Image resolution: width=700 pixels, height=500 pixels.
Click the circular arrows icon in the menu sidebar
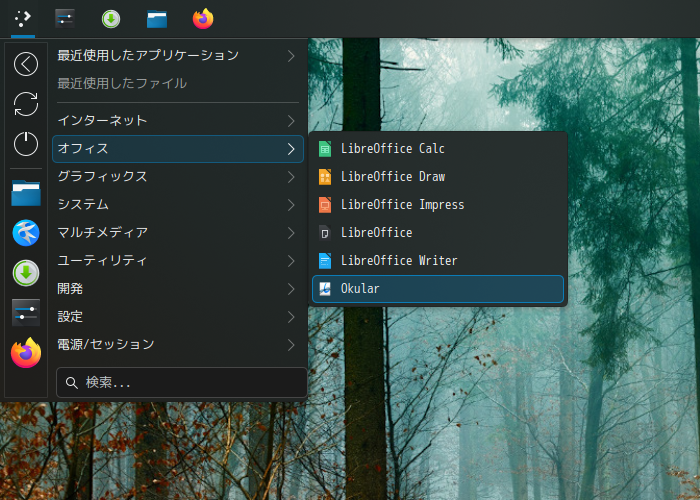coord(26,104)
